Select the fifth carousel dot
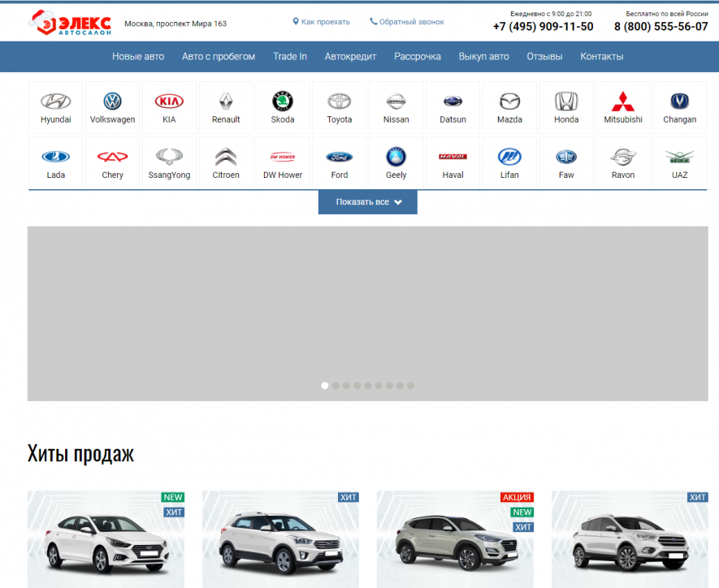 click(368, 386)
